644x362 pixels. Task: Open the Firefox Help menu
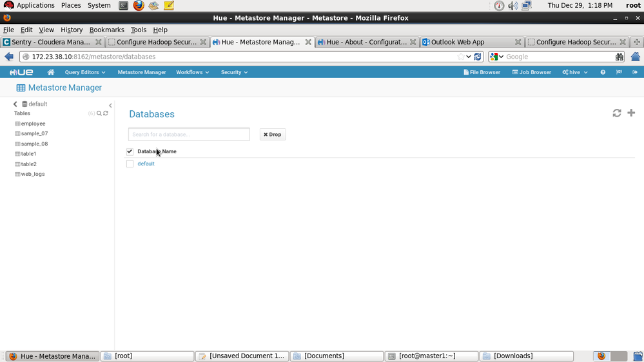pyautogui.click(x=160, y=30)
